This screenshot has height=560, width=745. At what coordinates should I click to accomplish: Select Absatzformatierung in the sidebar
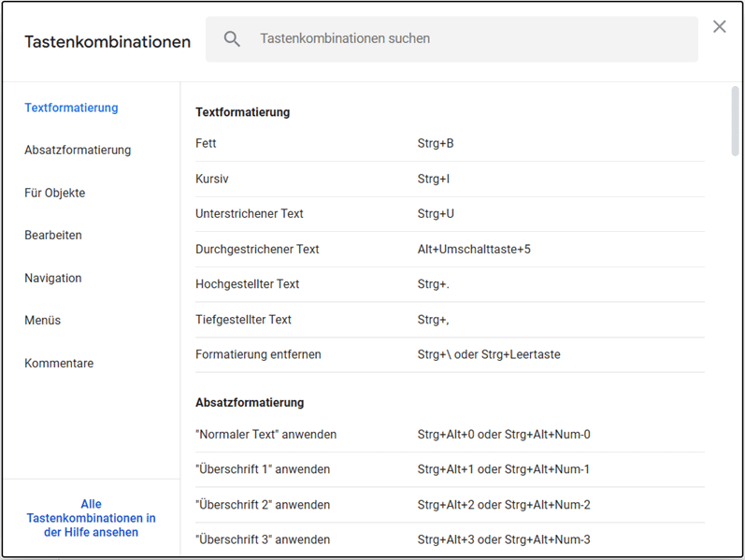[x=78, y=151]
